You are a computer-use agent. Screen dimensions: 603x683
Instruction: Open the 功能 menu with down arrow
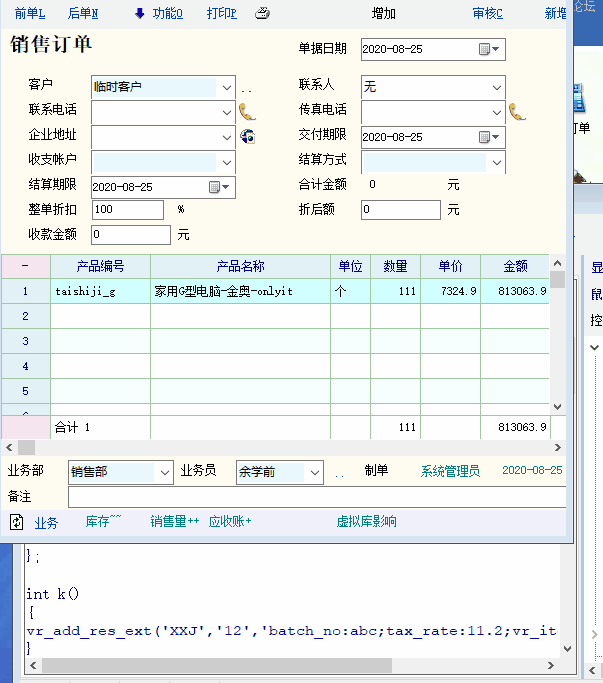pos(158,14)
